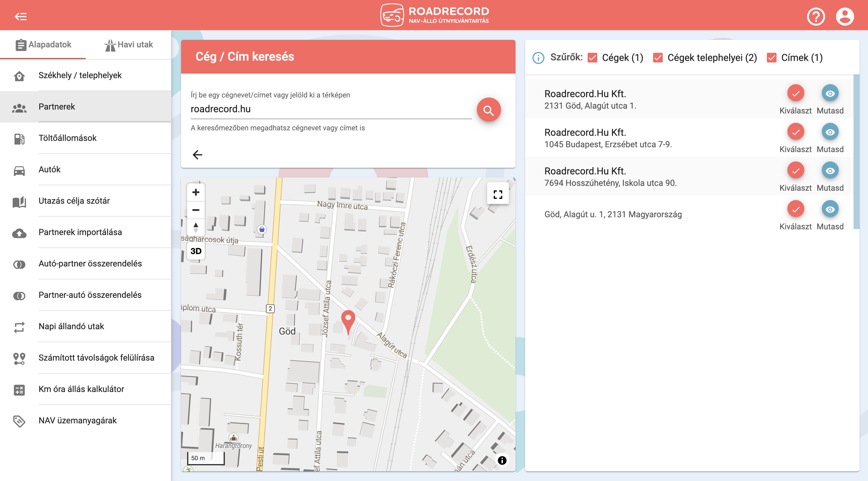Open the help question mark icon
This screenshot has width=868, height=481.
point(816,16)
